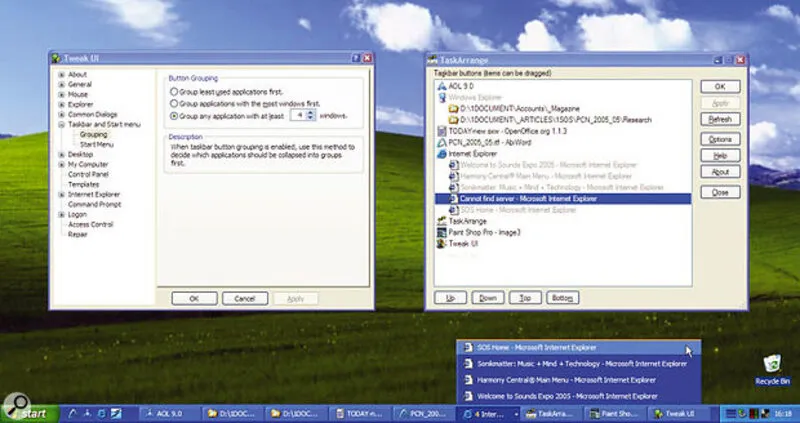Click IE icon beside SOS Home in taskbar popup

(x=468, y=347)
